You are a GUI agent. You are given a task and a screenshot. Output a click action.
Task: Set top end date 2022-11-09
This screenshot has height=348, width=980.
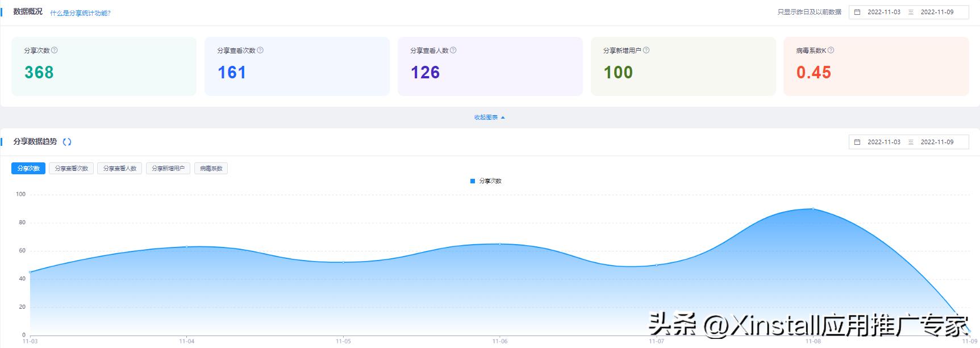(937, 12)
